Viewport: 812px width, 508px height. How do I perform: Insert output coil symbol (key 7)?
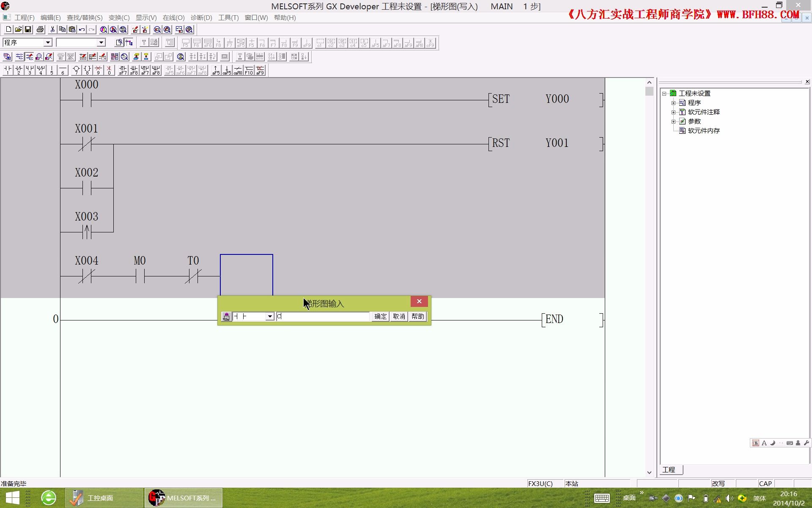[76, 70]
